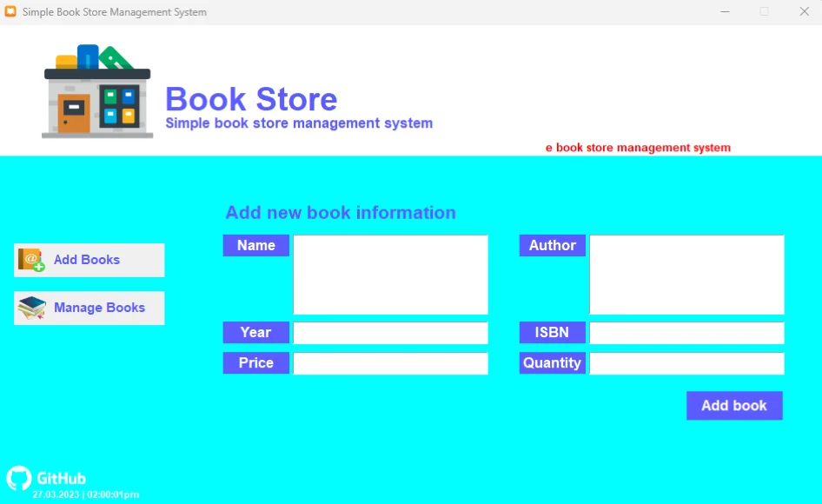Click the ISBN field label

[553, 333]
